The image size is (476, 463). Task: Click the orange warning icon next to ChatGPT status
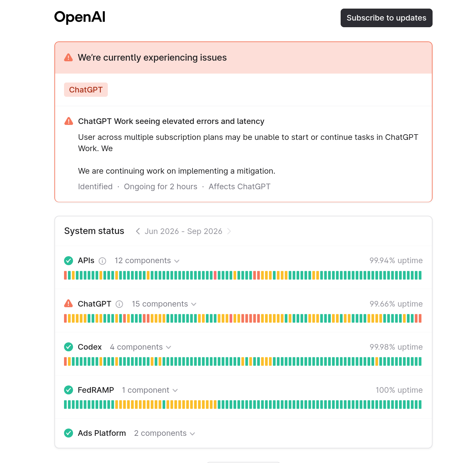click(68, 304)
